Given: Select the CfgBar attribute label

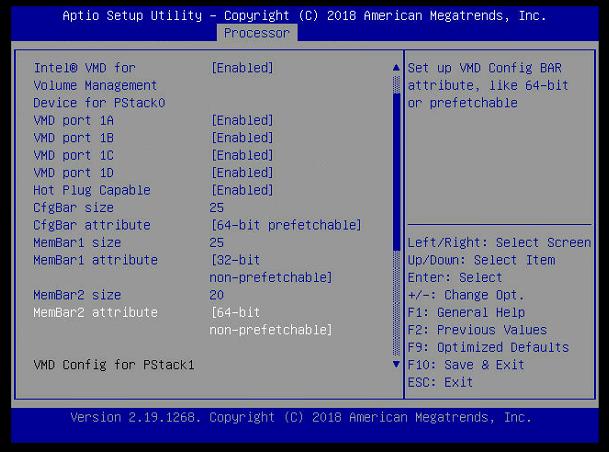Looking at the screenshot, I should [x=92, y=225].
